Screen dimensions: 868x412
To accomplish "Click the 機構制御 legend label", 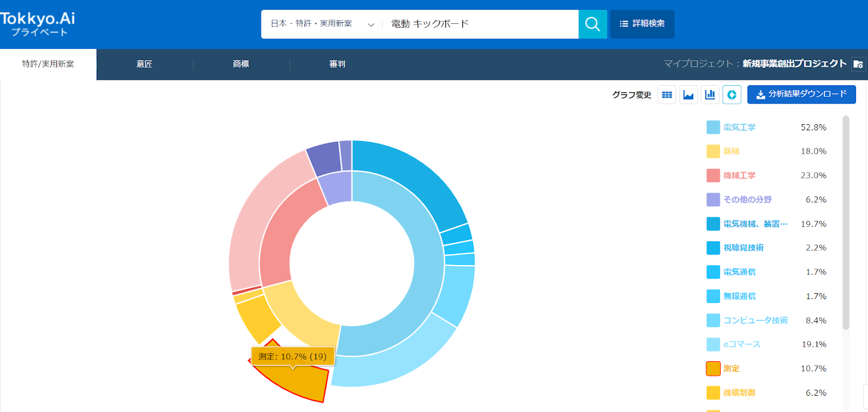I will tap(739, 392).
